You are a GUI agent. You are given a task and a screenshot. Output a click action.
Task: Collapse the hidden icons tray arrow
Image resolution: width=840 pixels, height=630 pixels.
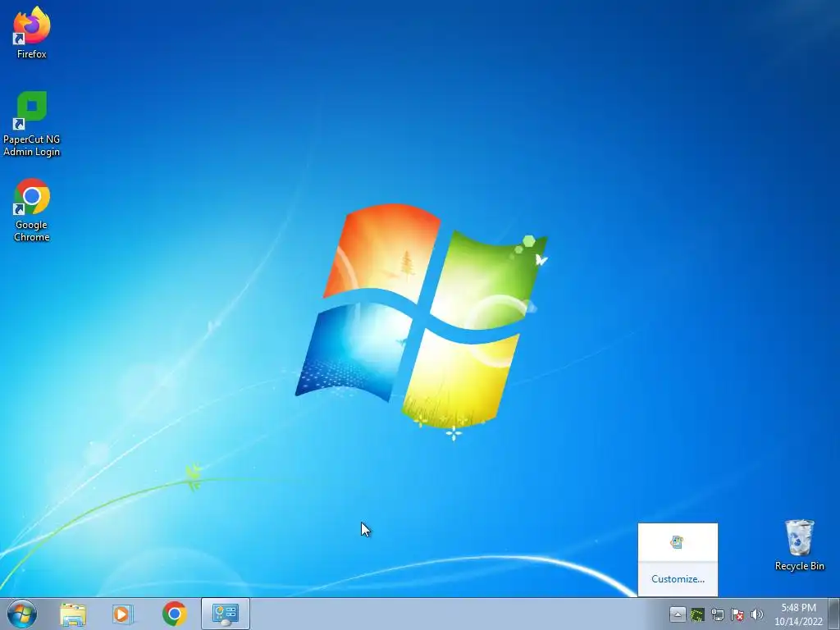click(x=677, y=614)
